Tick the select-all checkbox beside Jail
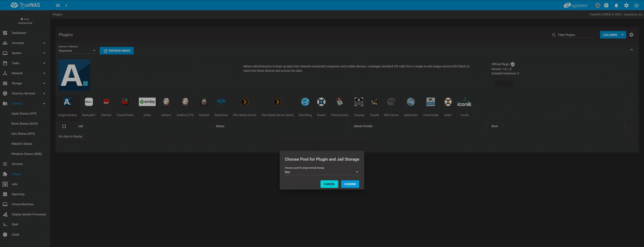The width and height of the screenshot is (644, 247). (64, 126)
